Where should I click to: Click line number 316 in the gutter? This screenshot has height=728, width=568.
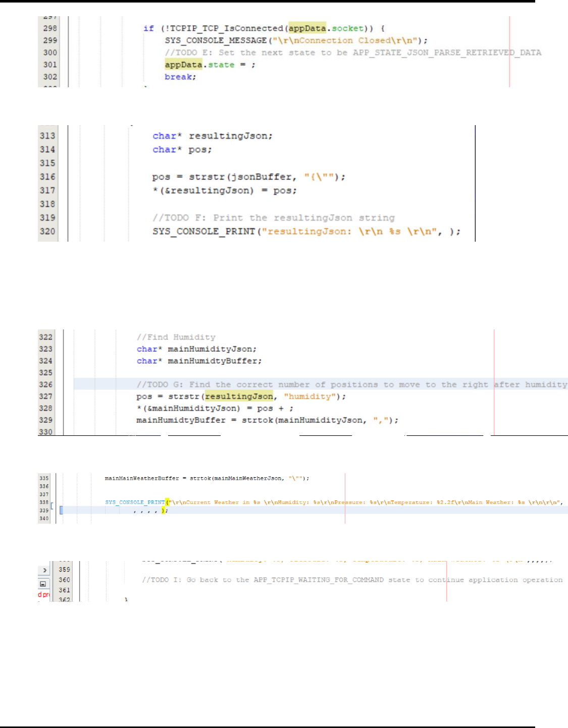point(47,177)
